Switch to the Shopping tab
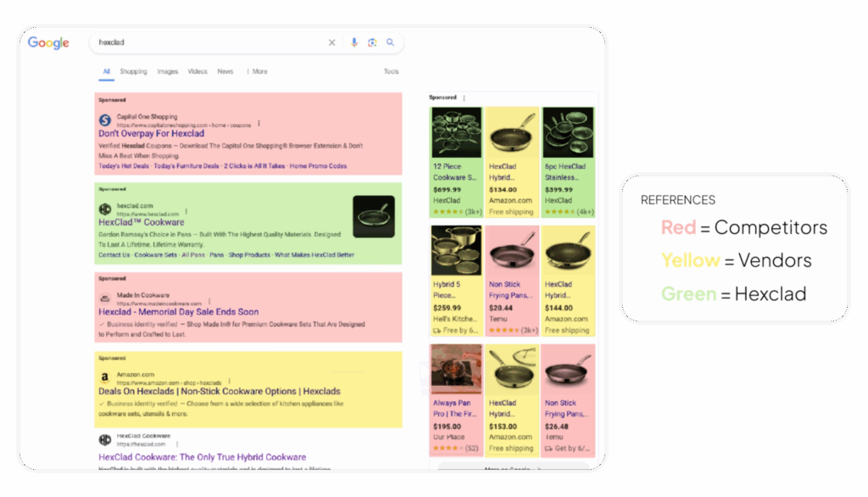The height and width of the screenshot is (497, 868). 133,72
